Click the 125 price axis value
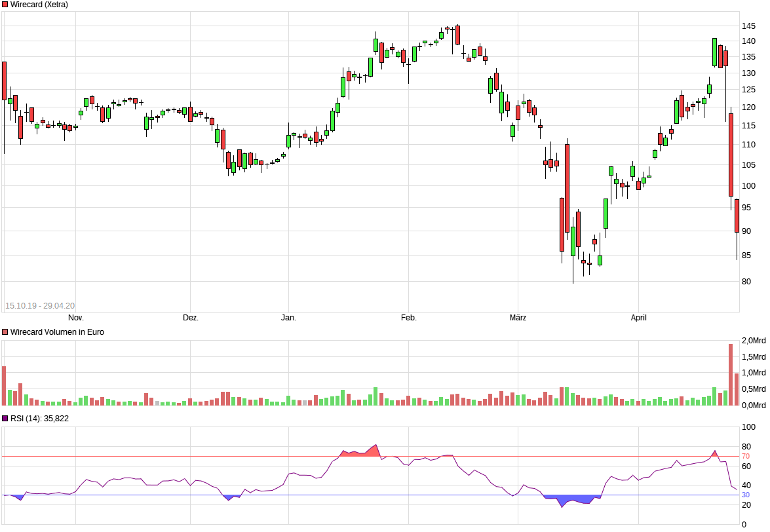The height and width of the screenshot is (532, 770). [749, 90]
